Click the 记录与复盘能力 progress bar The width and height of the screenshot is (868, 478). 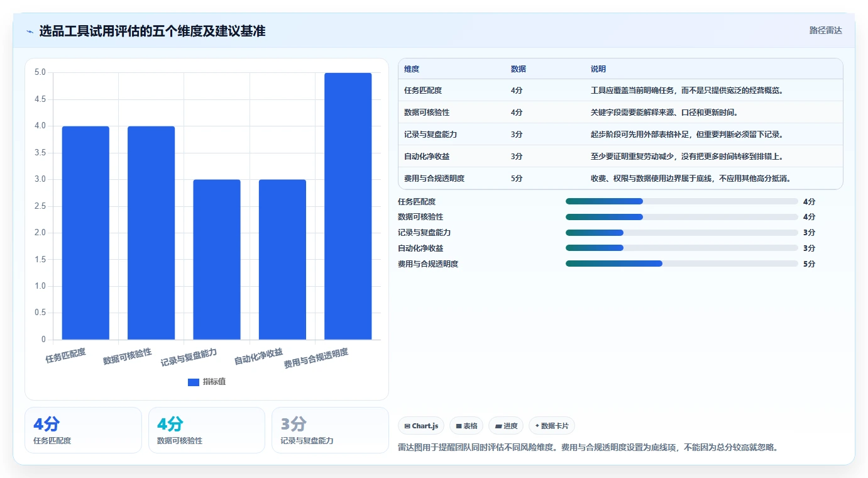pyautogui.click(x=682, y=233)
